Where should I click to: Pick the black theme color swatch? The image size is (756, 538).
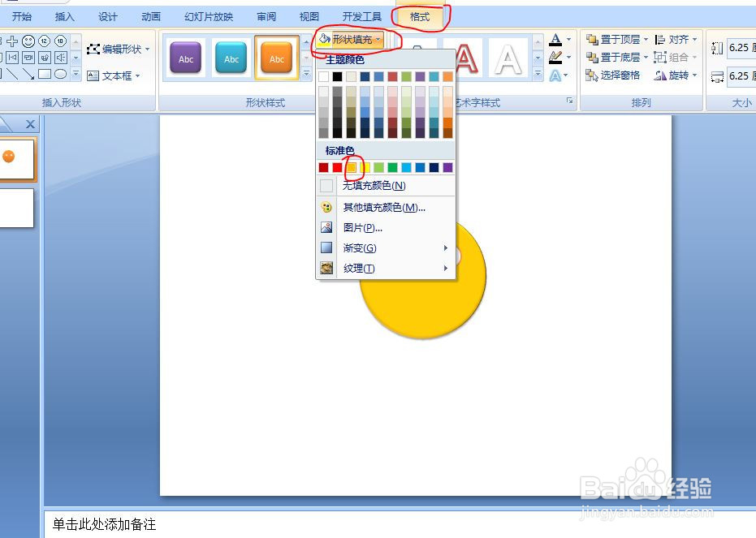(x=338, y=76)
